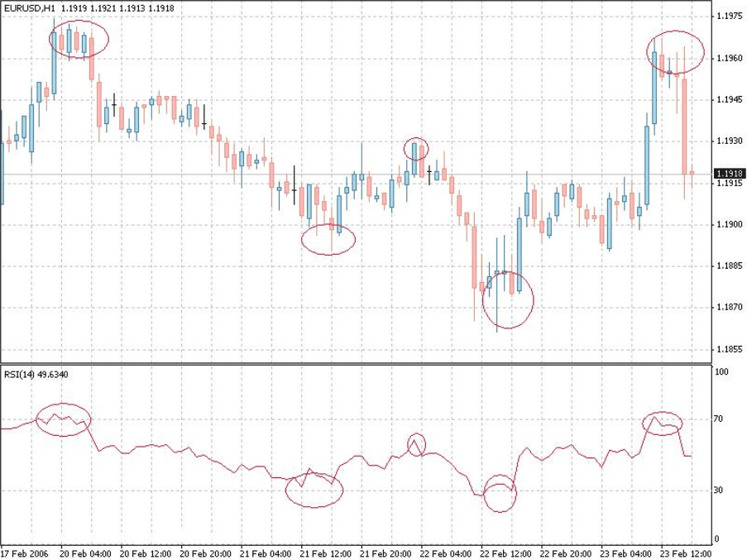Click the 17 Feb 2006 date label
747x560 pixels.
point(25,554)
